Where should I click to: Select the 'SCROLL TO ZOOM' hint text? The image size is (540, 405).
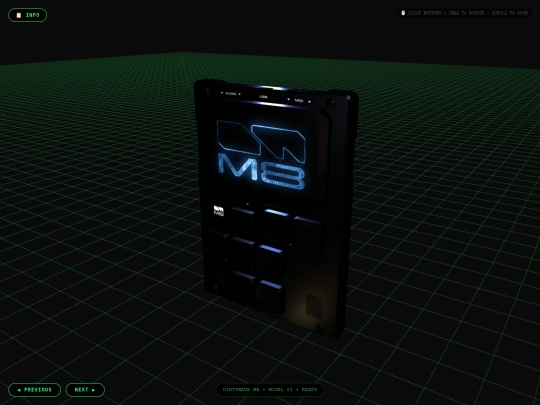click(510, 13)
